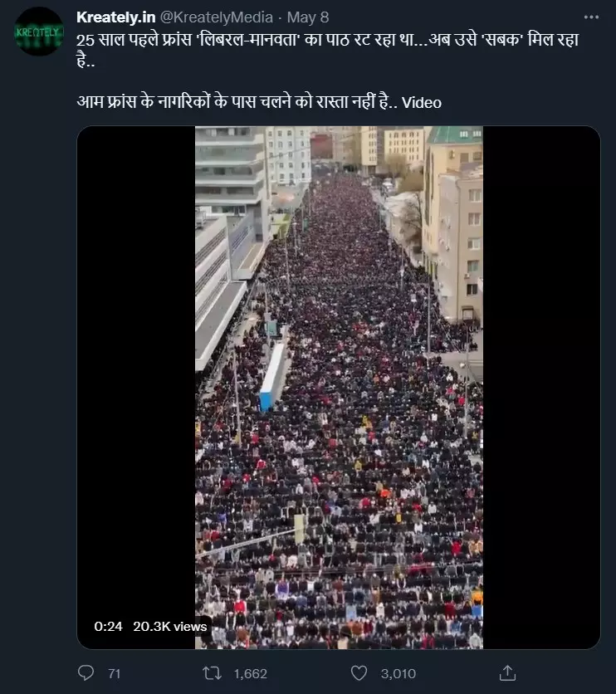Open the Kreately profile avatar

(39, 32)
